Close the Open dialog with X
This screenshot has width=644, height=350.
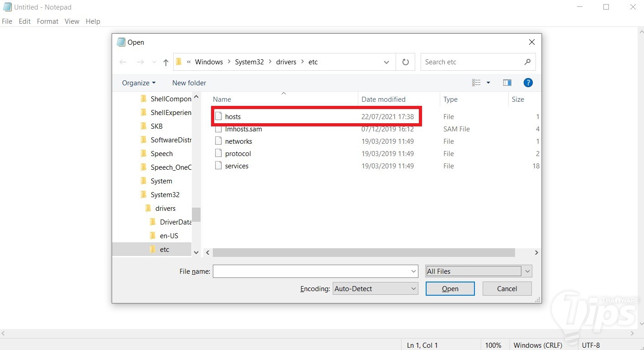point(531,42)
